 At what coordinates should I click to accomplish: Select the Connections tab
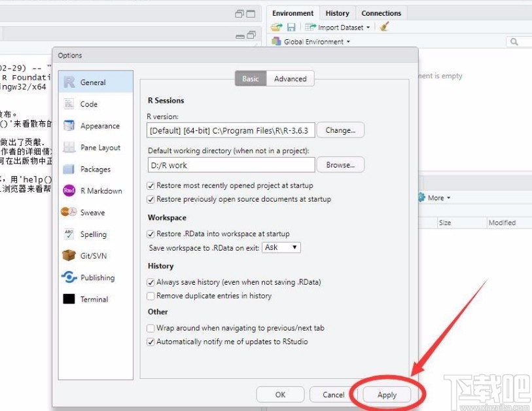pos(381,13)
